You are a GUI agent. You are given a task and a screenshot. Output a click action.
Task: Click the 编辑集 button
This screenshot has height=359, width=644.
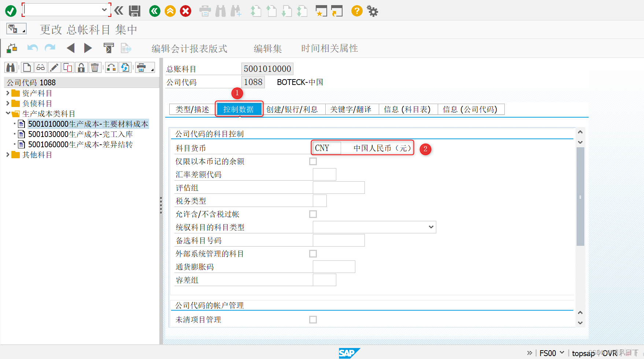[267, 48]
